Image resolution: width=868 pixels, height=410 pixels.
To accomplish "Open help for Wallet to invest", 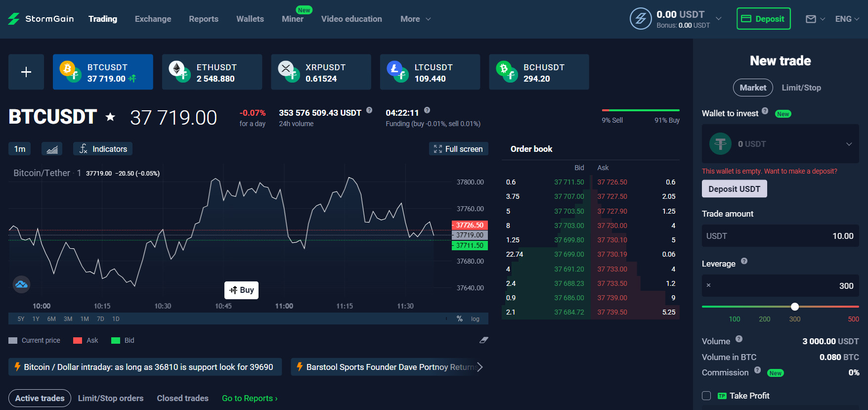I will pos(765,111).
